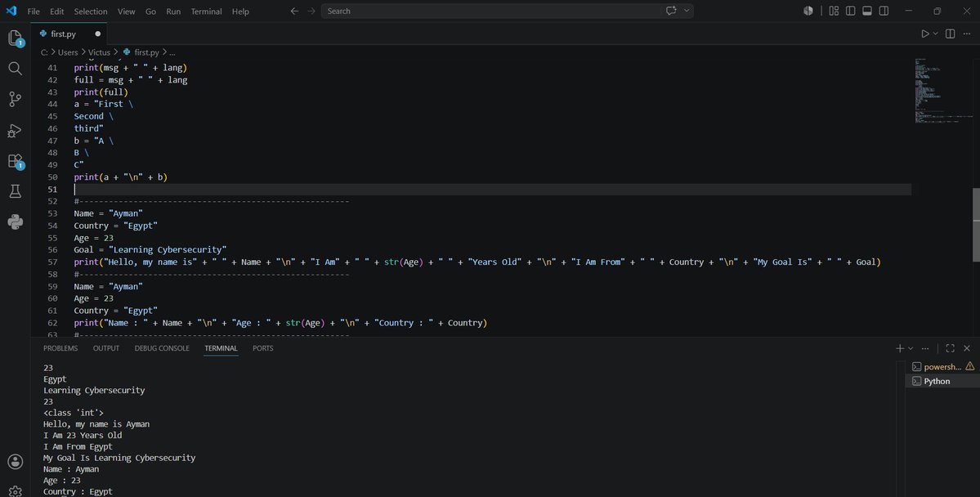
Task: Click the Victus breadcrumb segment
Action: [100, 52]
